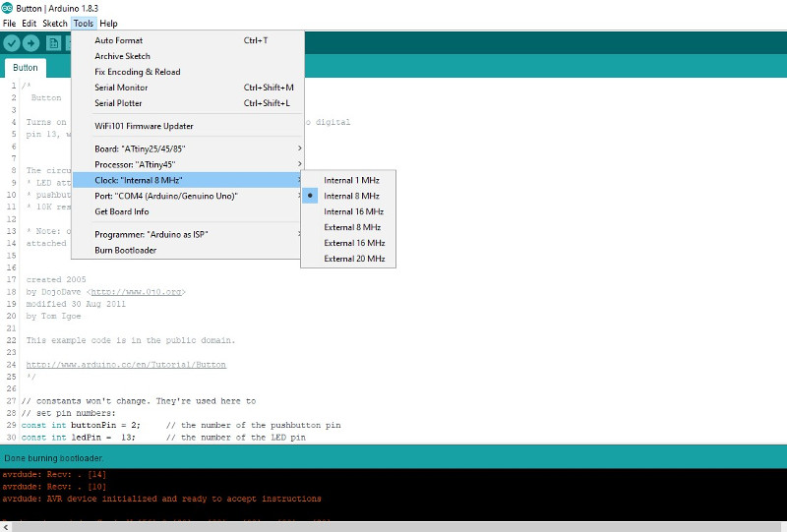Screen dimensions: 787x532
Task: Click comment 'constants won't change' on line 27
Action: 138,401
